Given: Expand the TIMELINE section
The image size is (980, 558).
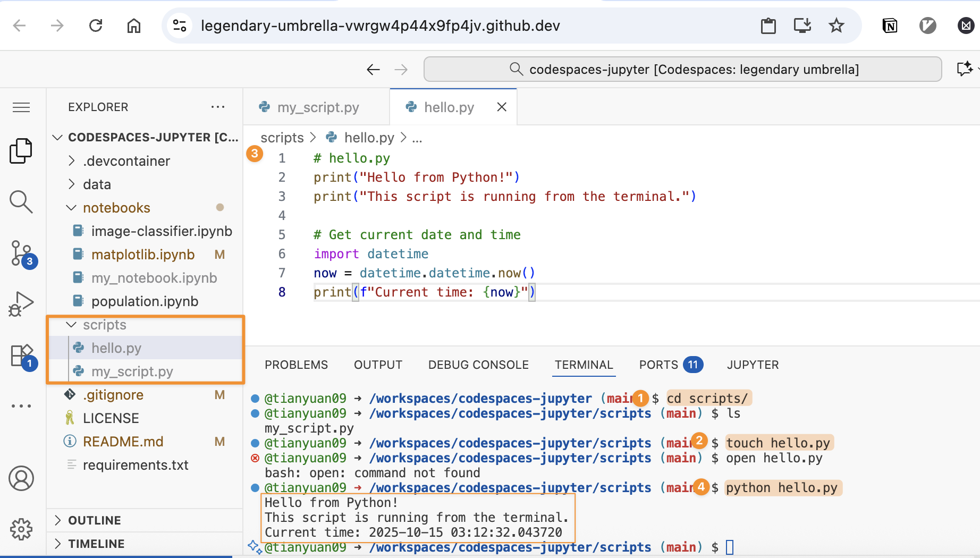Looking at the screenshot, I should click(x=96, y=544).
